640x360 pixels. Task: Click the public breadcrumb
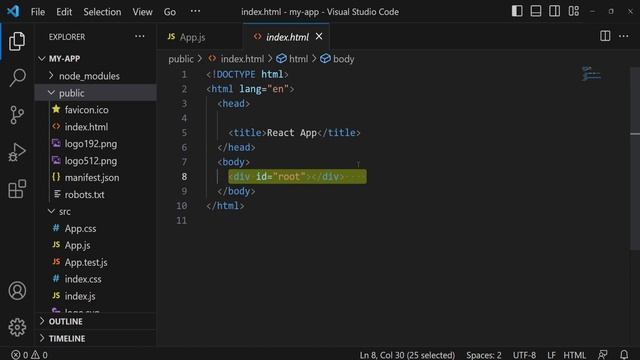coord(181,59)
